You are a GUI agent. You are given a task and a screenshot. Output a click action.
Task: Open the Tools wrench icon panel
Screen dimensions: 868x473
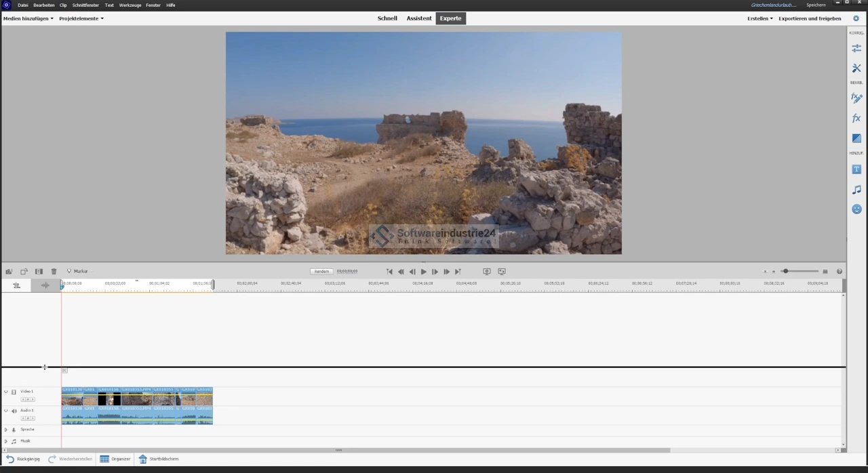[x=856, y=68]
